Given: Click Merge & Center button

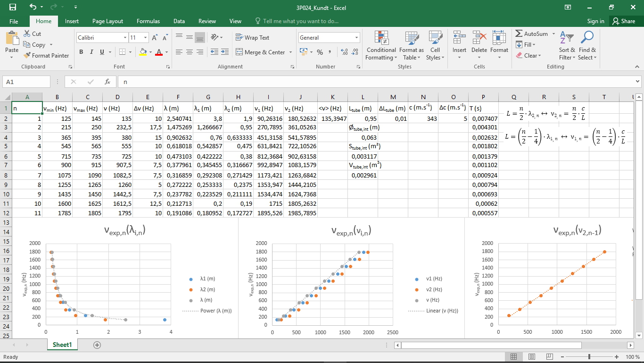Looking at the screenshot, I should [x=264, y=52].
